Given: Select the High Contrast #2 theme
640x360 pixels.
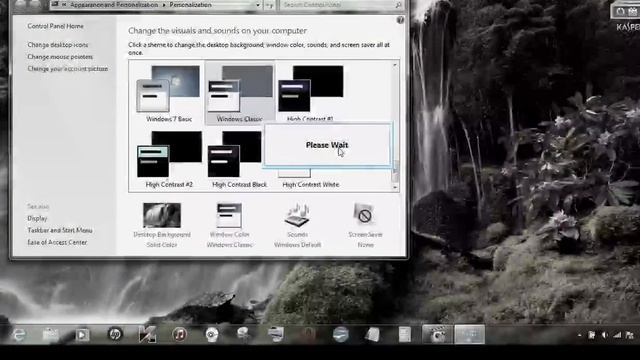Looking at the screenshot, I should (169, 159).
